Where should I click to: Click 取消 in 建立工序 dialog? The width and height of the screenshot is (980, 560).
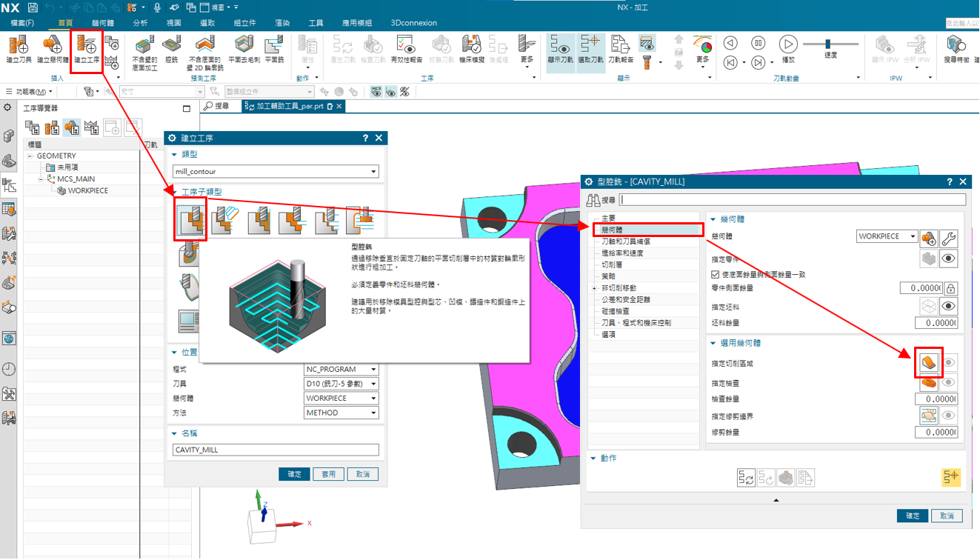click(363, 474)
